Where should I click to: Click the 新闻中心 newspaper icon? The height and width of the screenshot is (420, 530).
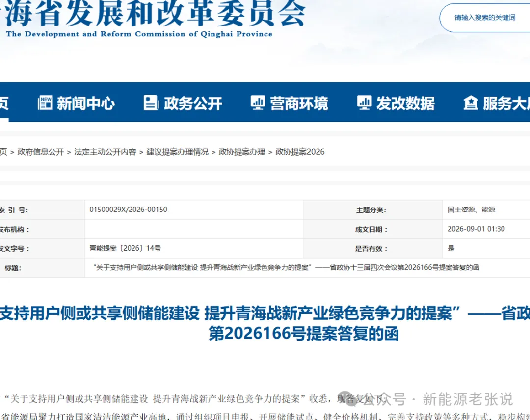tap(45, 103)
